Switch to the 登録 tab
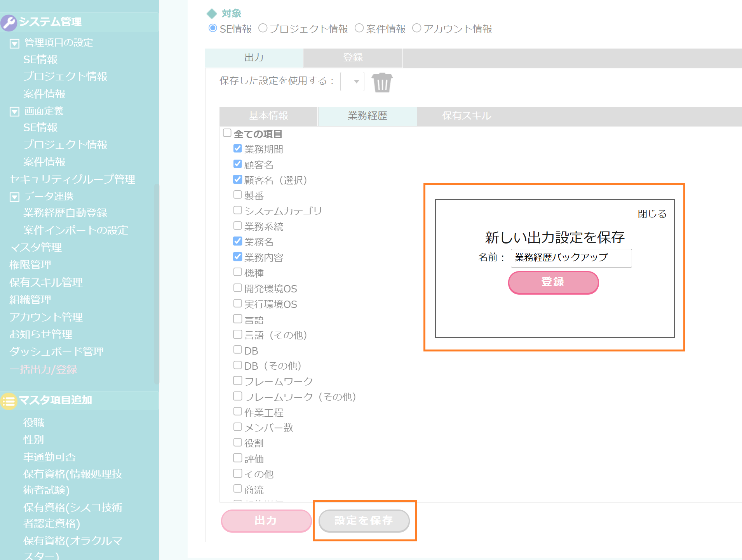Screen dimensions: 742x560 tap(352, 58)
